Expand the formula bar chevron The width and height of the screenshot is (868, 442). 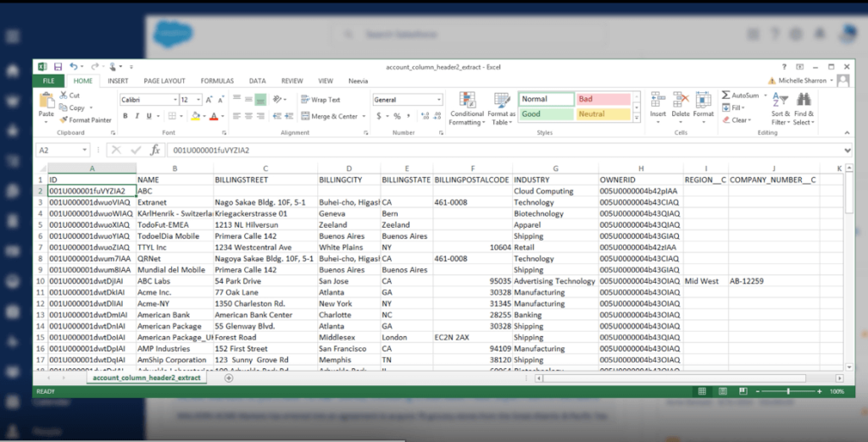coord(848,151)
